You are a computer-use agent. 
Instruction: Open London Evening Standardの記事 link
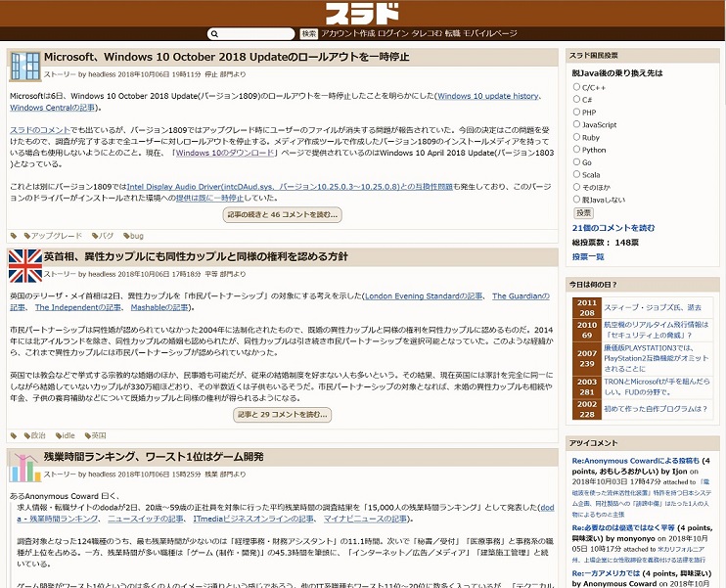(424, 295)
